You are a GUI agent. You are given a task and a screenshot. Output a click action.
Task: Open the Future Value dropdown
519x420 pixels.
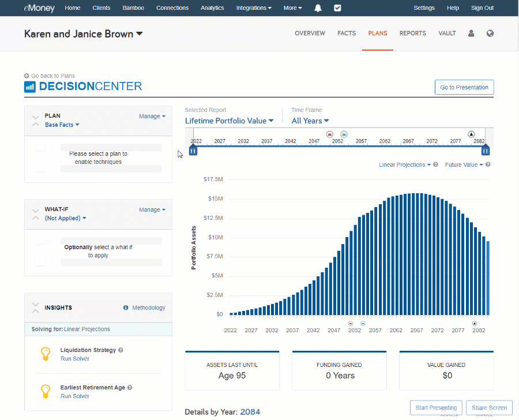pyautogui.click(x=464, y=164)
